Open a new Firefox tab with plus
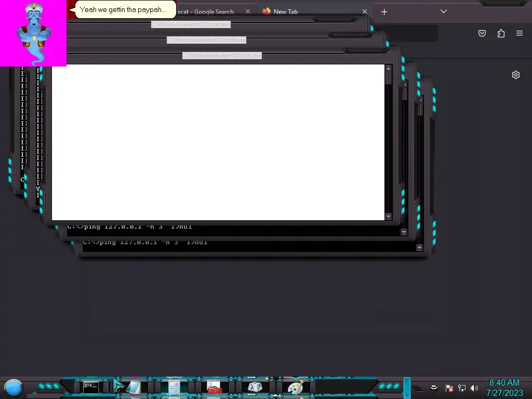The width and height of the screenshot is (532, 399). 384,12
